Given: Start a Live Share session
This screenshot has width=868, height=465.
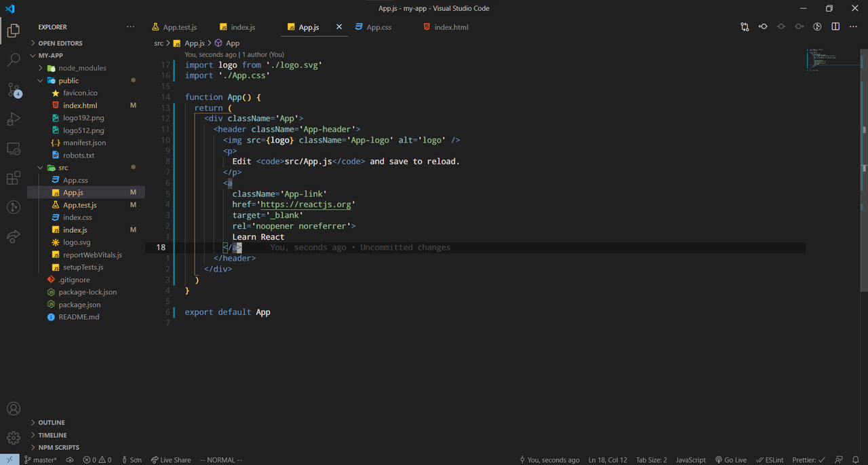Looking at the screenshot, I should [x=171, y=460].
